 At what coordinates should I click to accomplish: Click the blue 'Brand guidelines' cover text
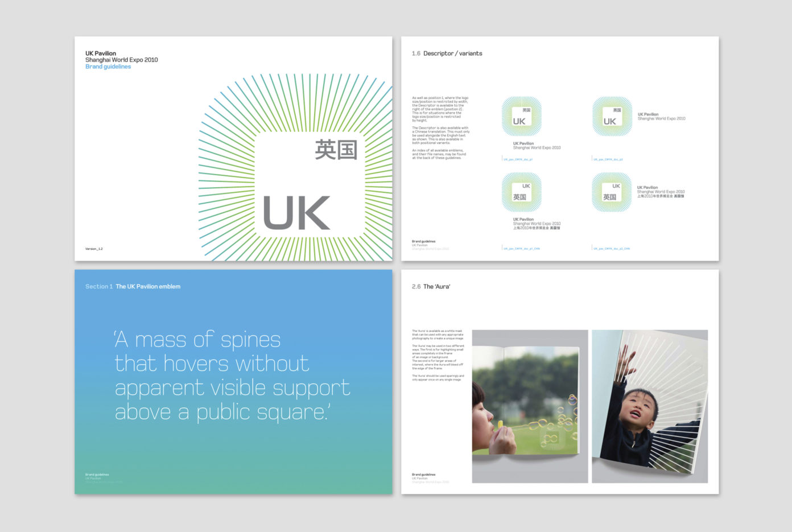coord(108,67)
